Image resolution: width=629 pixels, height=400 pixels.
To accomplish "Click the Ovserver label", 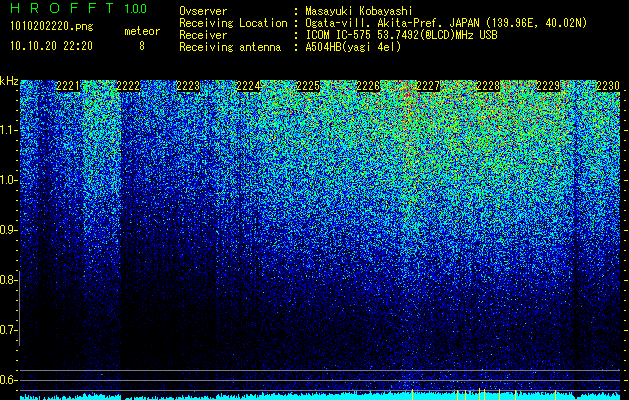I will pyautogui.click(x=203, y=11).
